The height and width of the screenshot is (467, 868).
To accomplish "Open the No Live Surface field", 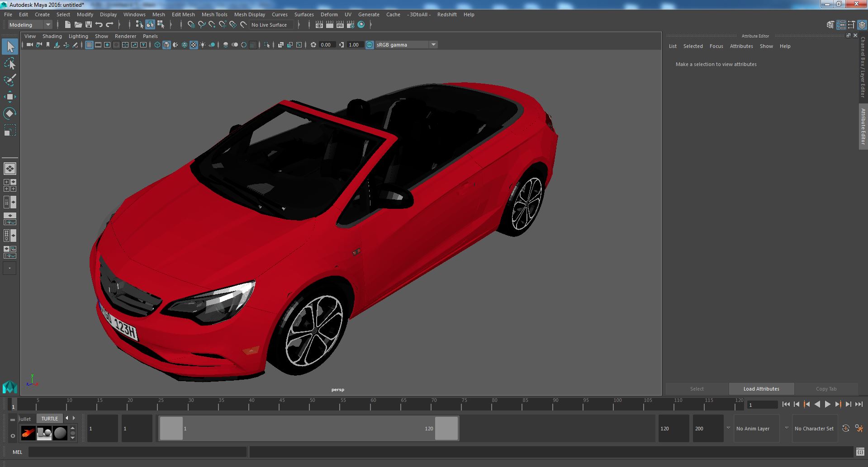I will (271, 25).
